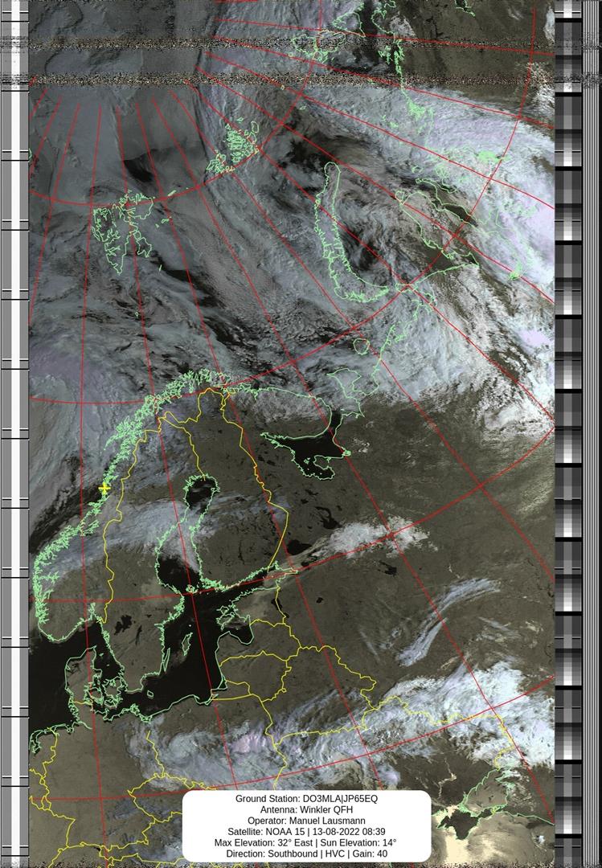Select the 'Satellite: NOAA 15 | 13-08-2022 08:39' line

coord(307,832)
